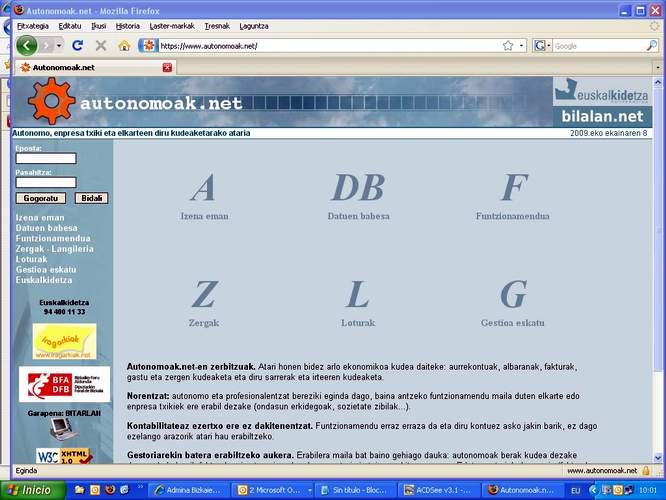This screenshot has width=666, height=500.
Task: Open the Windows Inicio start button
Action: (x=33, y=490)
